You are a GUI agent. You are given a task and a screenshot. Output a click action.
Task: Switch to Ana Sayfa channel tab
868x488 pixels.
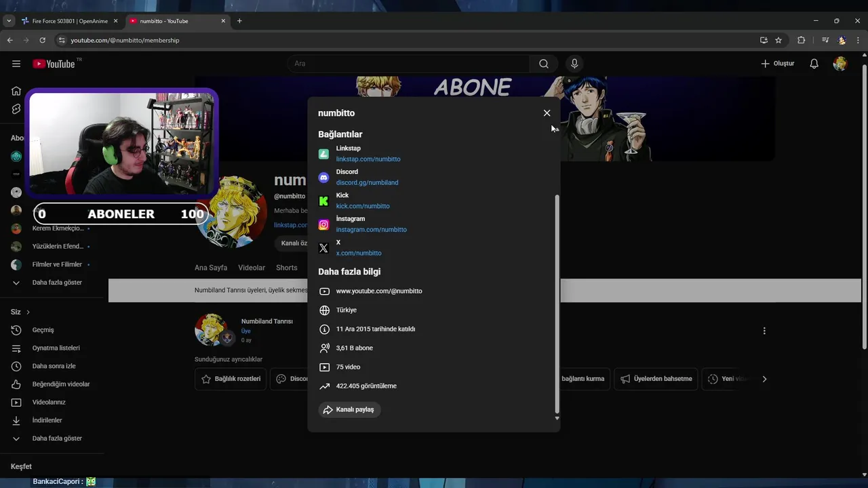211,268
